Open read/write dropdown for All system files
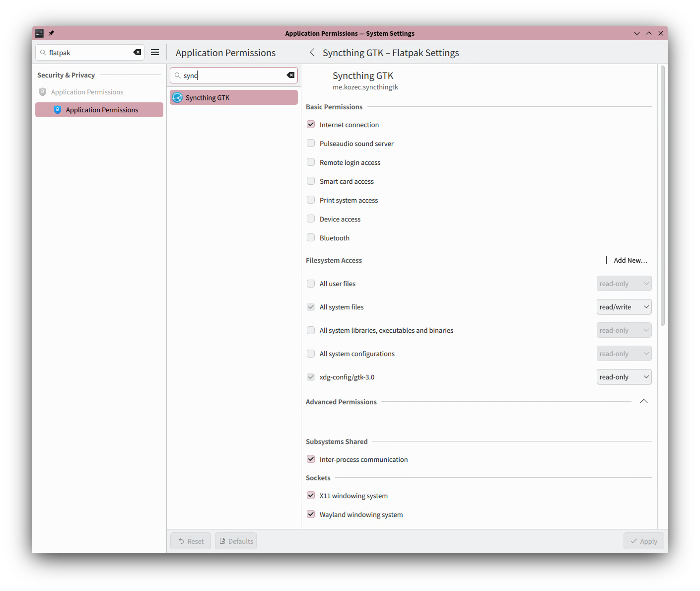The width and height of the screenshot is (700, 591). tap(624, 307)
